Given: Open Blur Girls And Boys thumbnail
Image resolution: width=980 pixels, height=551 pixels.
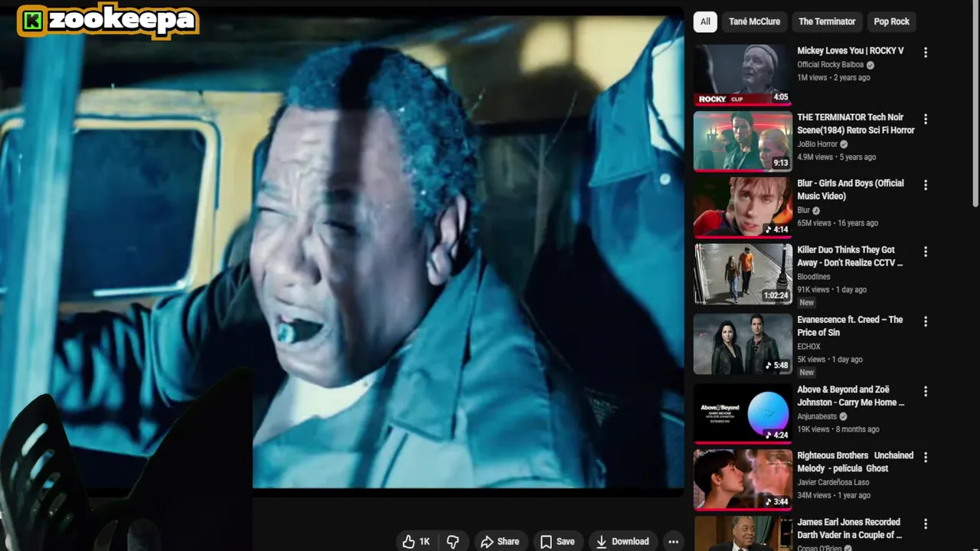Looking at the screenshot, I should point(743,207).
